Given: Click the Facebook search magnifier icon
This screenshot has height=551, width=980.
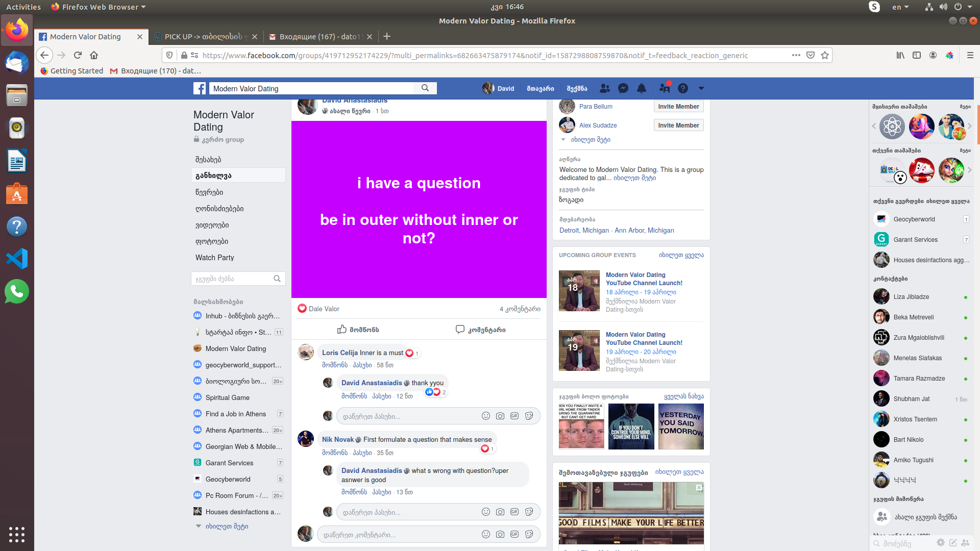Looking at the screenshot, I should [x=425, y=88].
